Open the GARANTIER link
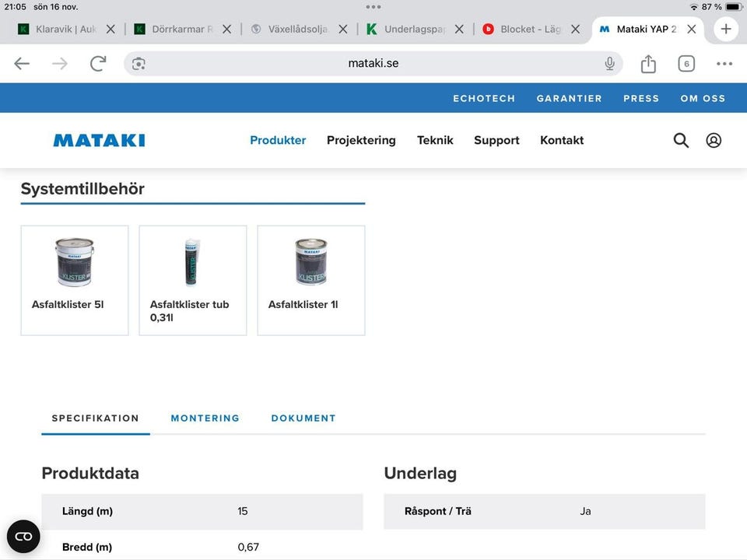Viewport: 747px width, 560px height. tap(570, 98)
